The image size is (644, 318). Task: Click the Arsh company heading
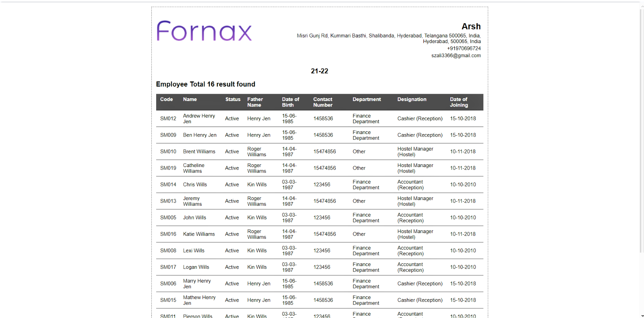click(471, 26)
